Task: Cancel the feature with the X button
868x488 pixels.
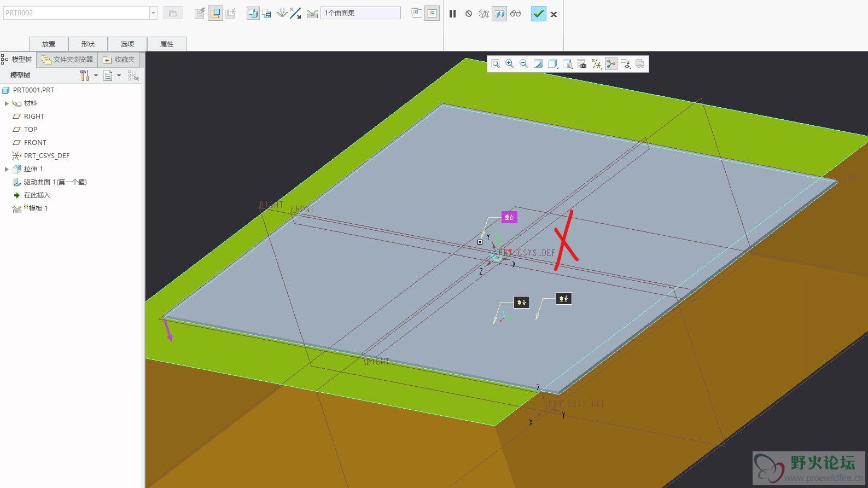Action: click(554, 14)
